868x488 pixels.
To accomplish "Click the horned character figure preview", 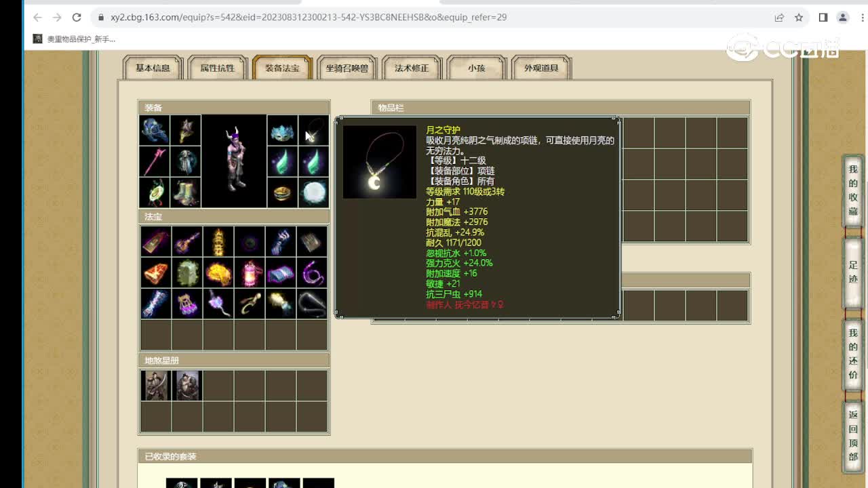I will (x=234, y=161).
